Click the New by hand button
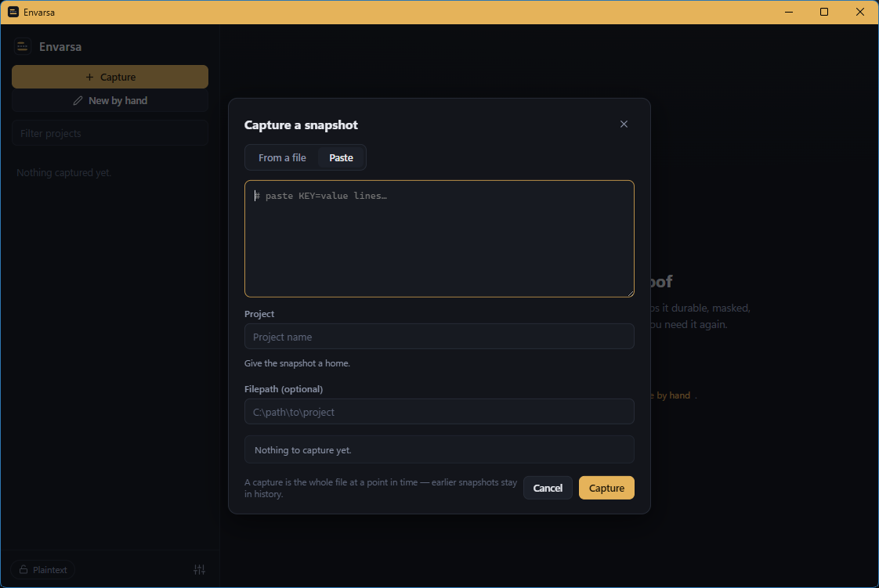The height and width of the screenshot is (588, 879). coord(110,101)
